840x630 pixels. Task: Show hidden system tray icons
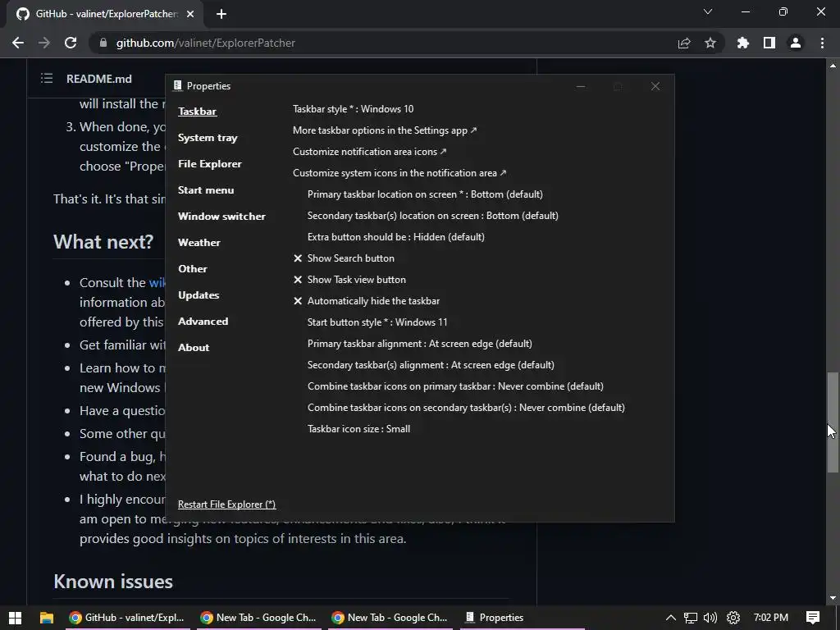(671, 618)
